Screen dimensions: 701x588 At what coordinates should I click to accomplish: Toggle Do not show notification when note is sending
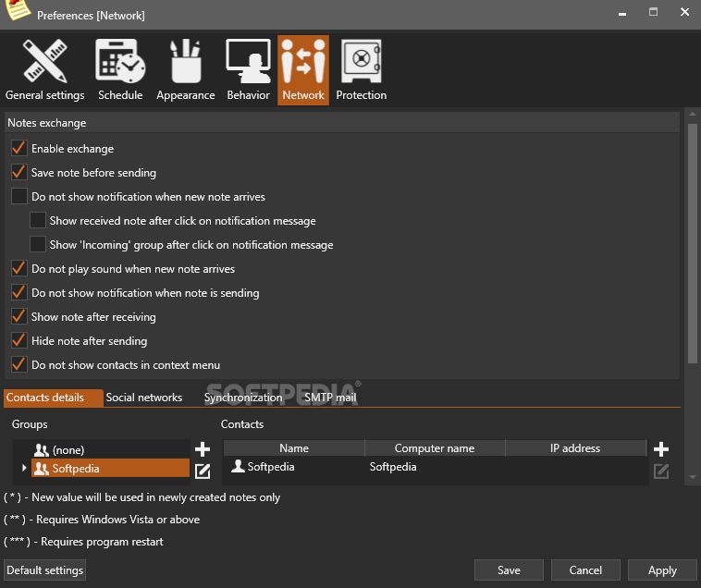19,293
